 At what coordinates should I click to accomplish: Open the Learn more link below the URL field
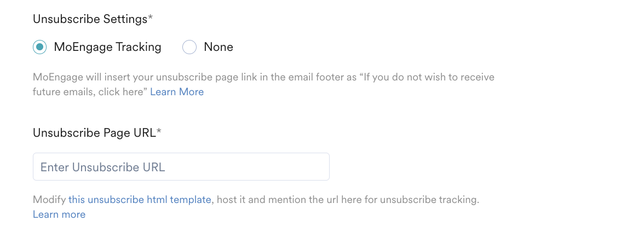[x=59, y=214]
